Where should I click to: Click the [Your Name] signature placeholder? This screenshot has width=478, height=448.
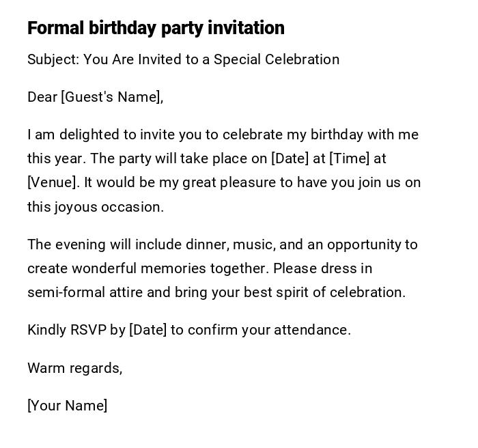coord(68,406)
